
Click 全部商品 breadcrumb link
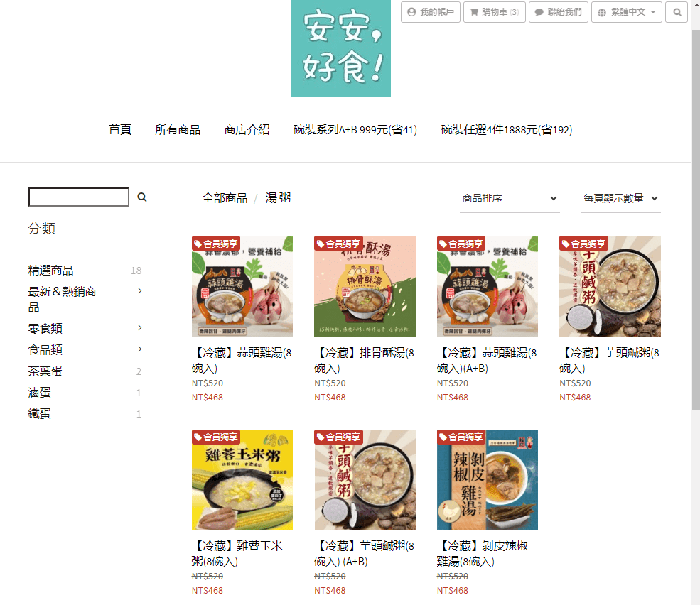point(225,198)
